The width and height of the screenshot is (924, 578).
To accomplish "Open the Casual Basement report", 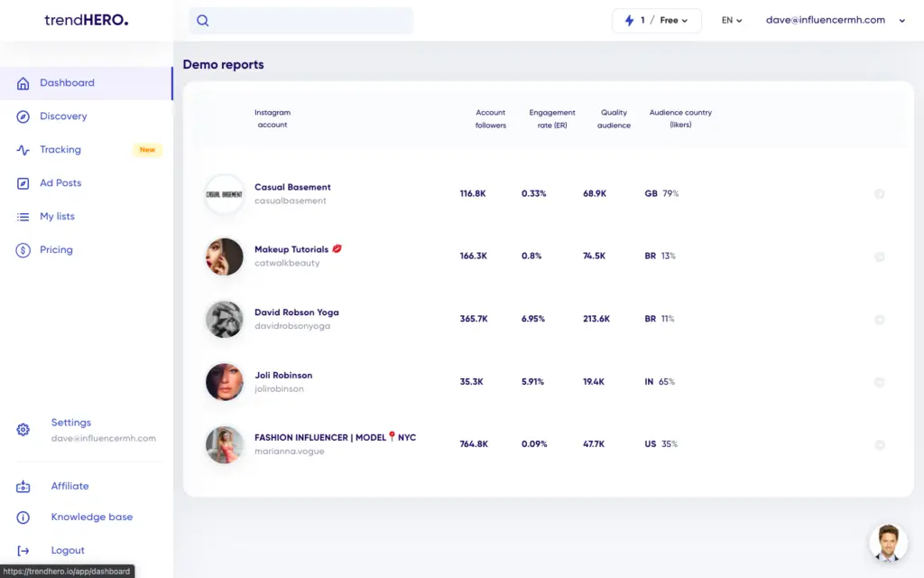I will coord(292,188).
